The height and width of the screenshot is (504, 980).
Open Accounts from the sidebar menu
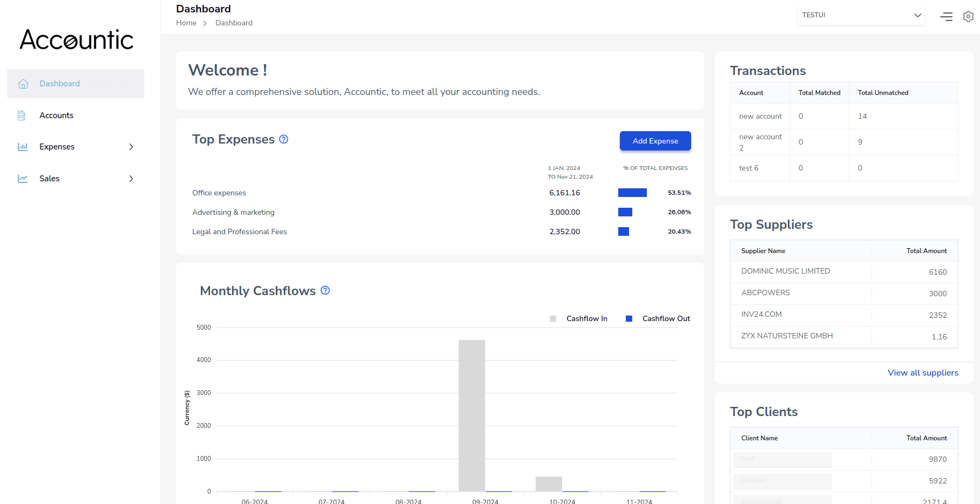[x=56, y=115]
